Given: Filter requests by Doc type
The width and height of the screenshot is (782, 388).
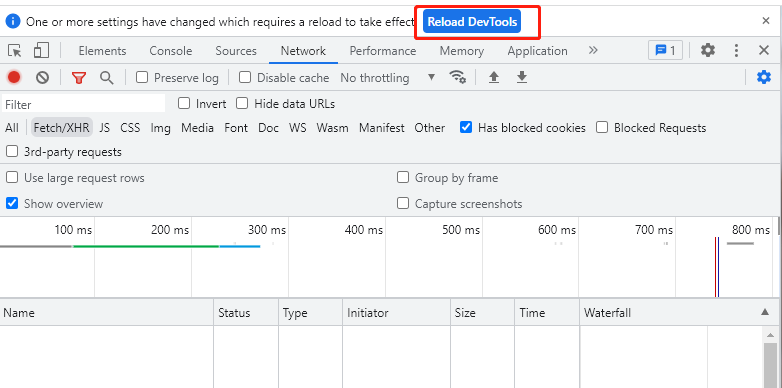Looking at the screenshot, I should coord(268,128).
